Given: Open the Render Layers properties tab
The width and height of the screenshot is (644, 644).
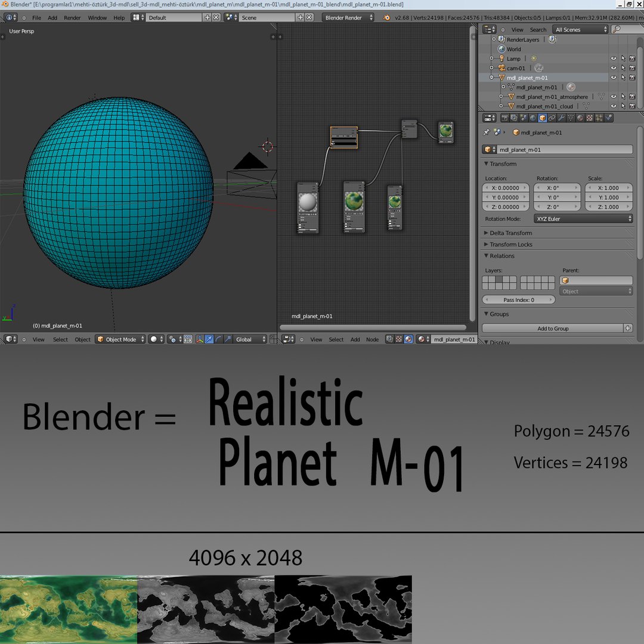Looking at the screenshot, I should (x=514, y=118).
